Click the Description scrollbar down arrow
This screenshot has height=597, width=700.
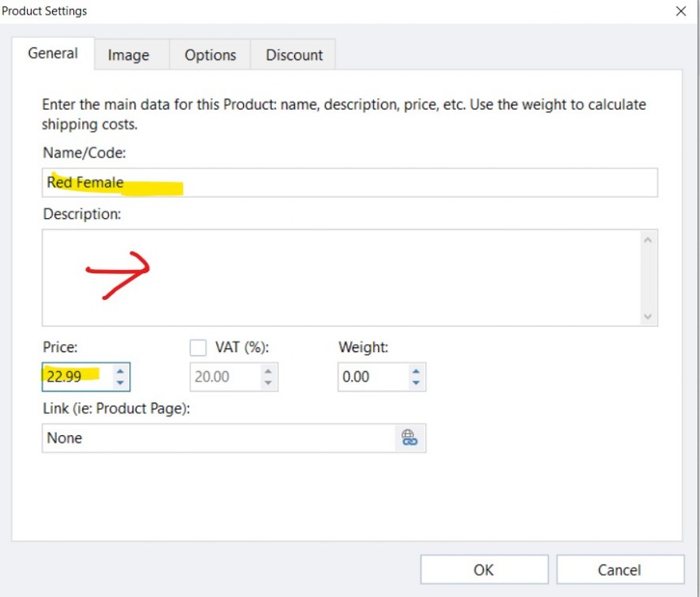click(x=648, y=316)
